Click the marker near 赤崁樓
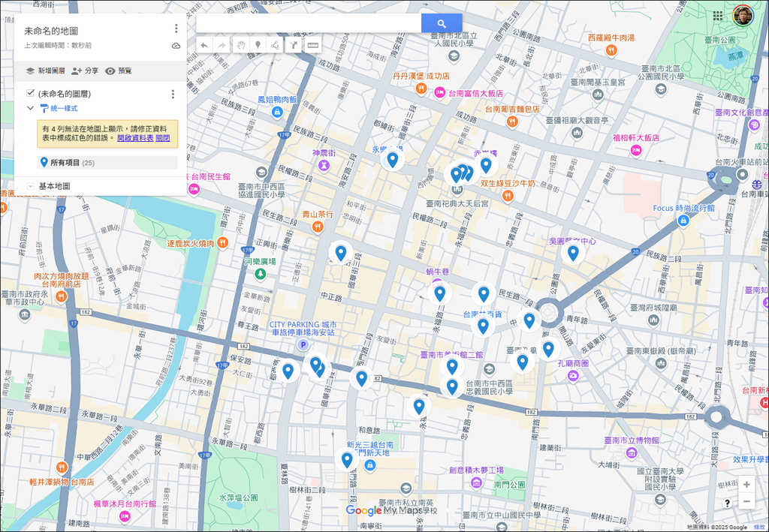 coord(486,166)
